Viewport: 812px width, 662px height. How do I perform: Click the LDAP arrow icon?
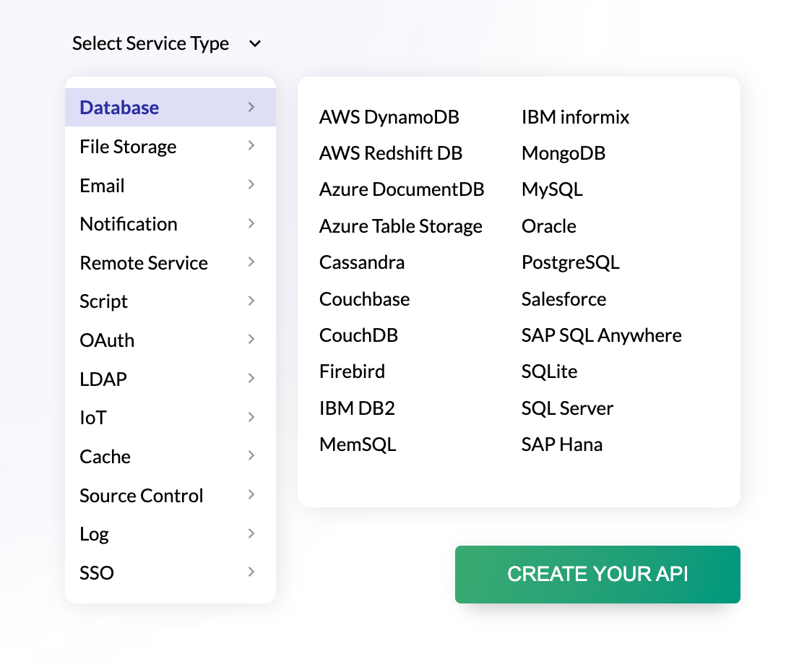(251, 379)
